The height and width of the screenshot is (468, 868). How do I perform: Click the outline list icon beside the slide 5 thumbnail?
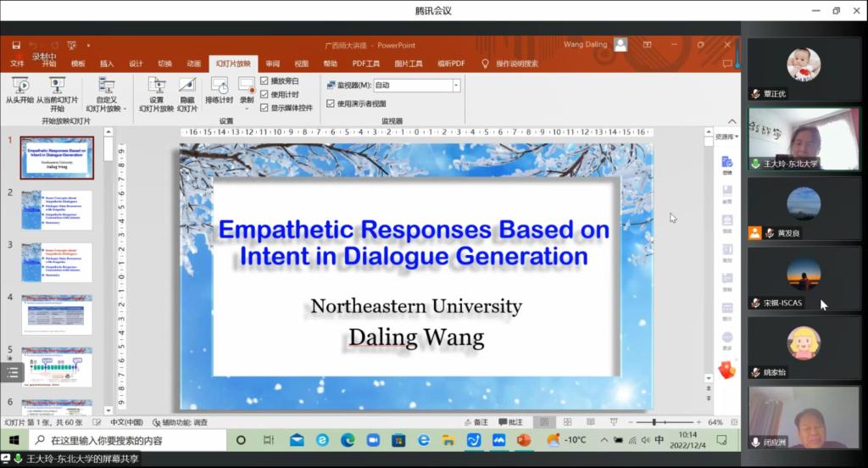click(12, 373)
